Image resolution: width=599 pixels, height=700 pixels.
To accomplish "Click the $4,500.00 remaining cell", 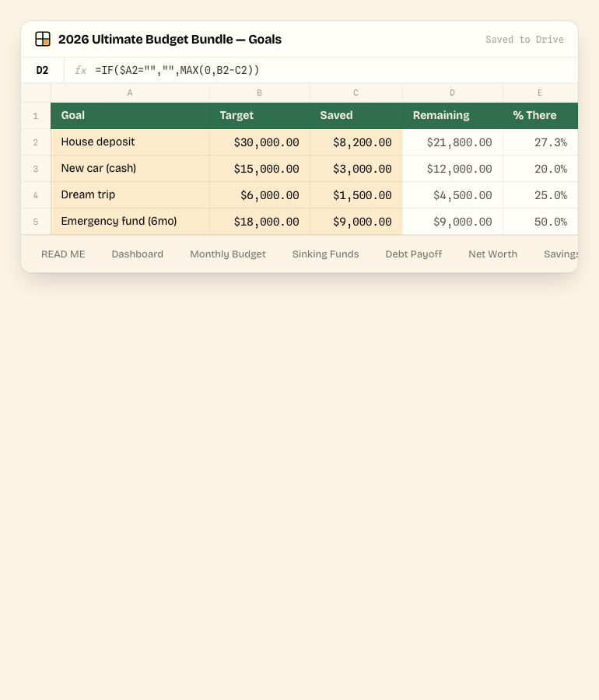I will pos(452,194).
